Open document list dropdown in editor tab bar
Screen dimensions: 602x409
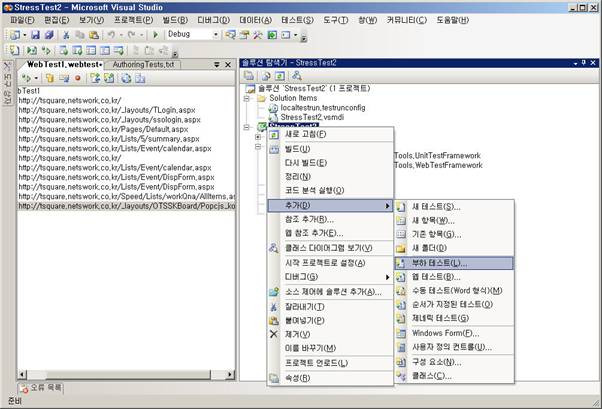217,65
